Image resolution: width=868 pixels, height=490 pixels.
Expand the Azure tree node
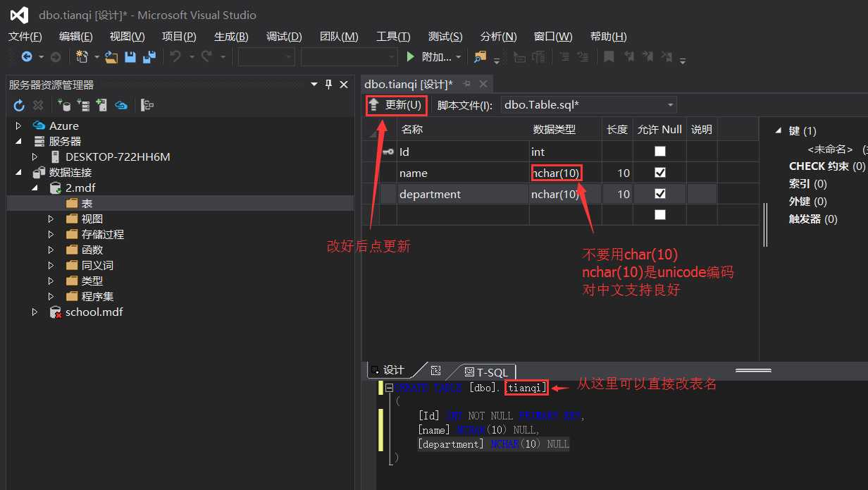(19, 126)
